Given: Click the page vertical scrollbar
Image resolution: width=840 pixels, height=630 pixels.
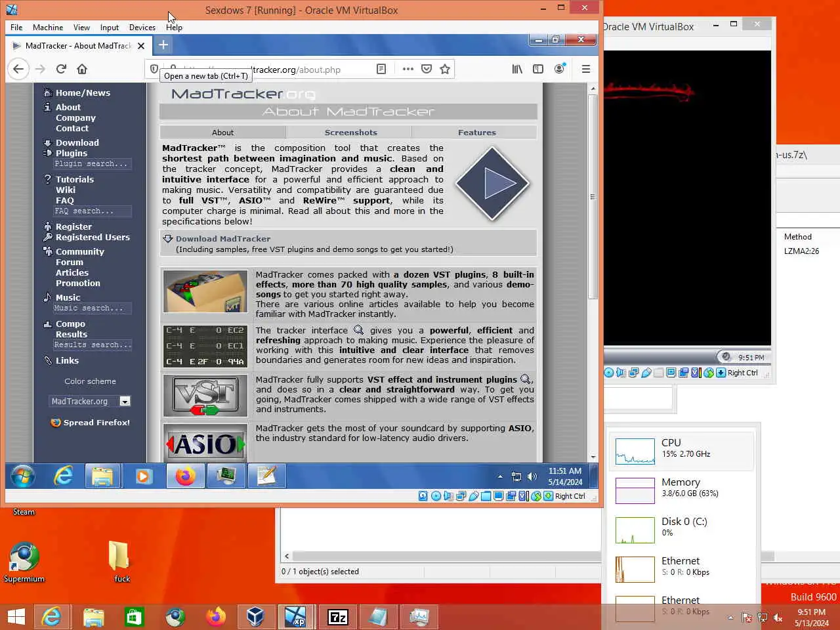Looking at the screenshot, I should pos(593,197).
